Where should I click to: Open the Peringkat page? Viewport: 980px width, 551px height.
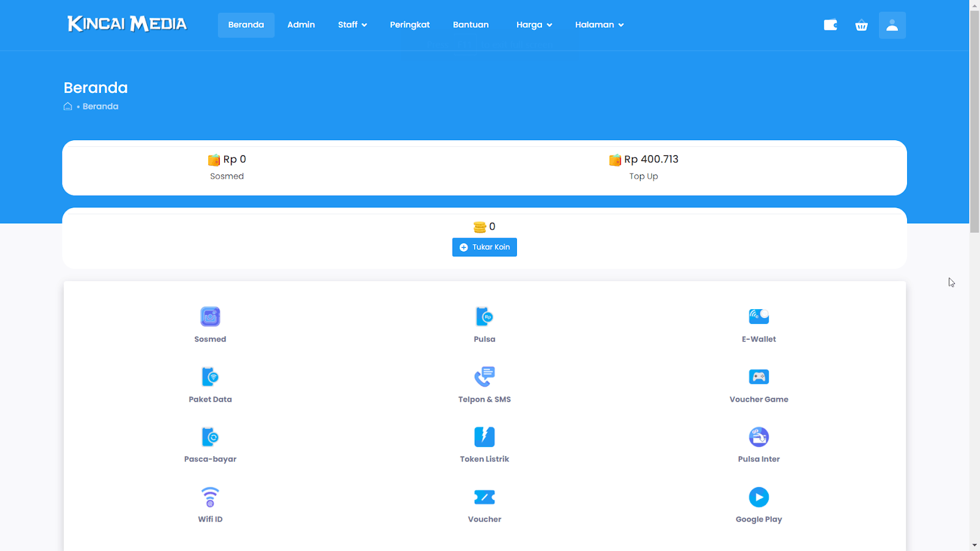tap(409, 25)
